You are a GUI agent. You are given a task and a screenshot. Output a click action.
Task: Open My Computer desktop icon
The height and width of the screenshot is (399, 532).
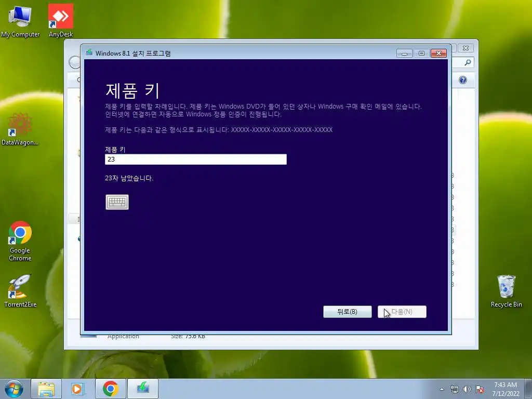[x=20, y=21]
